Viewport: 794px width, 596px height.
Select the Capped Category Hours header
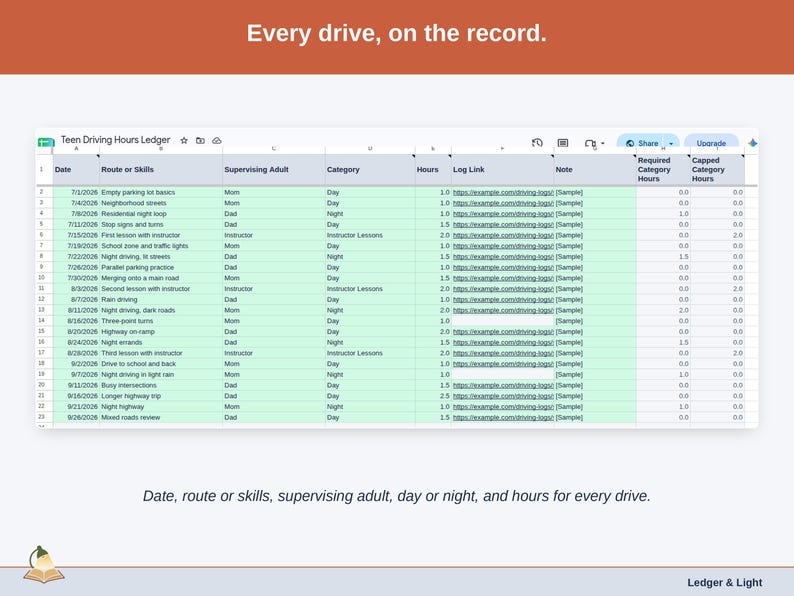[x=717, y=170]
